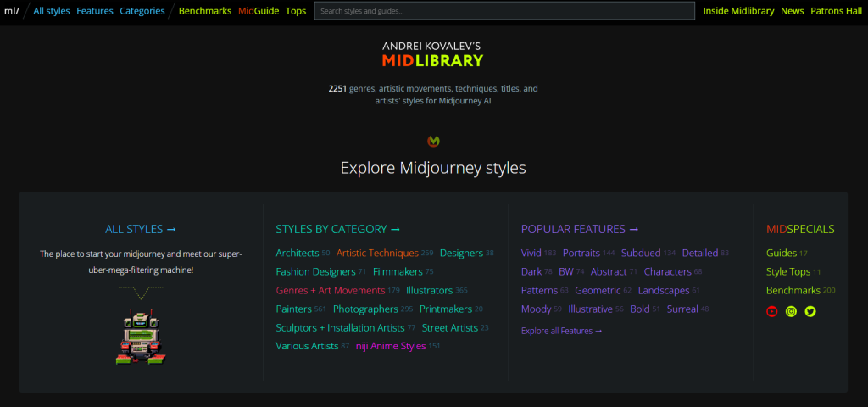
Task: Select the Surreal feature
Action: (682, 309)
